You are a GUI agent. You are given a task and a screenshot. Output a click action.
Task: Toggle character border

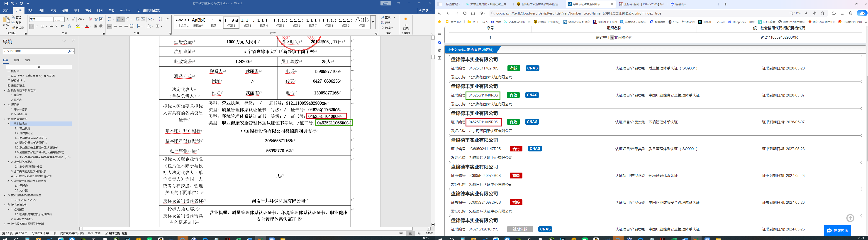click(x=101, y=19)
